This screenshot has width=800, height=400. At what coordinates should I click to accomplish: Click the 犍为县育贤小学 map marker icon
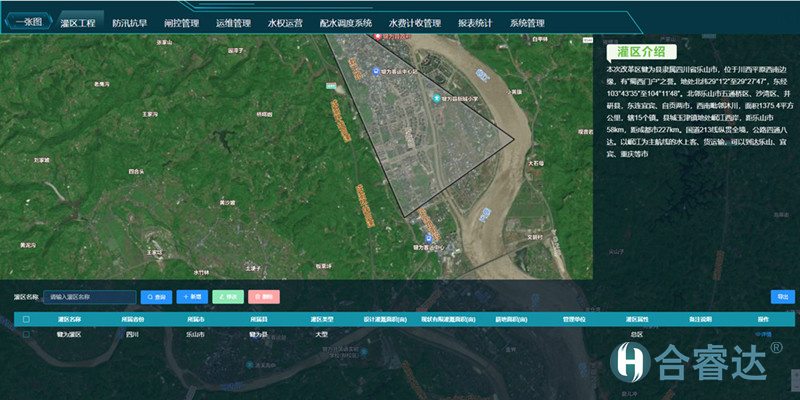437,98
